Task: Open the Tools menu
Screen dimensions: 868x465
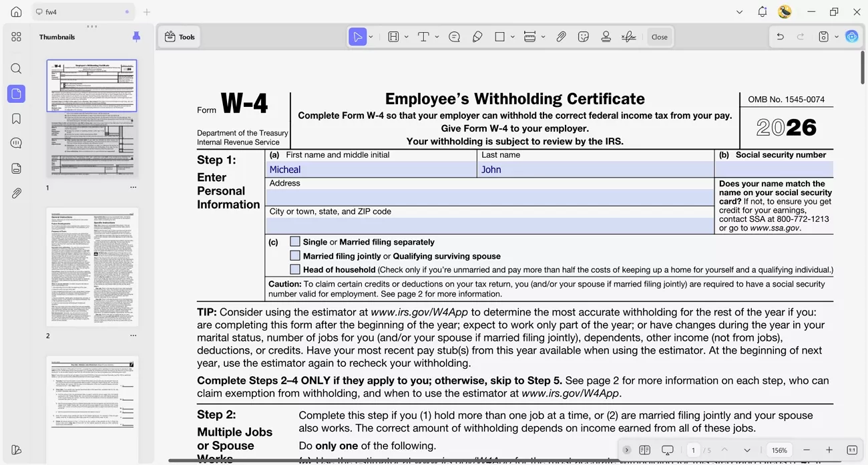Action: [x=179, y=37]
